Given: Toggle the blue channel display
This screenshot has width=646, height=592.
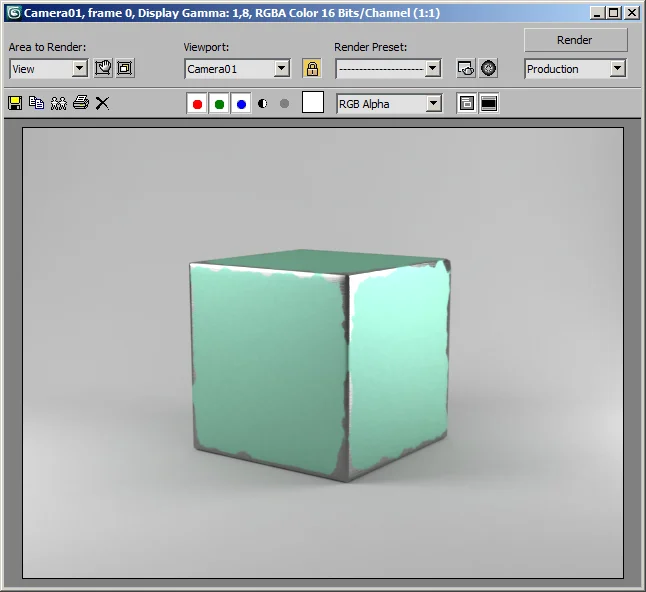Looking at the screenshot, I should coord(241,104).
